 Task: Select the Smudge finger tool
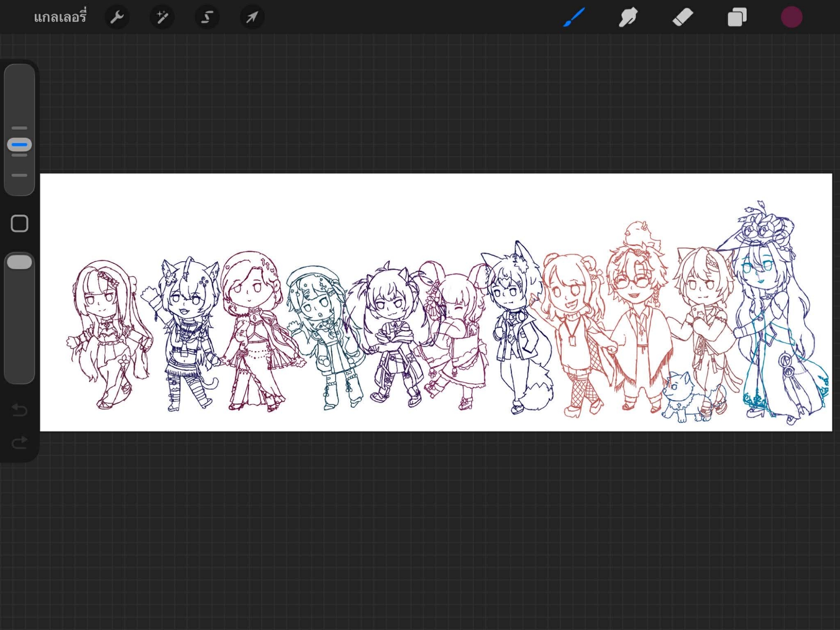[628, 17]
